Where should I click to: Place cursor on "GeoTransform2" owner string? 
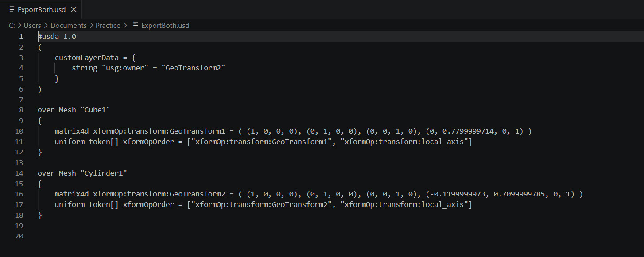pos(194,68)
